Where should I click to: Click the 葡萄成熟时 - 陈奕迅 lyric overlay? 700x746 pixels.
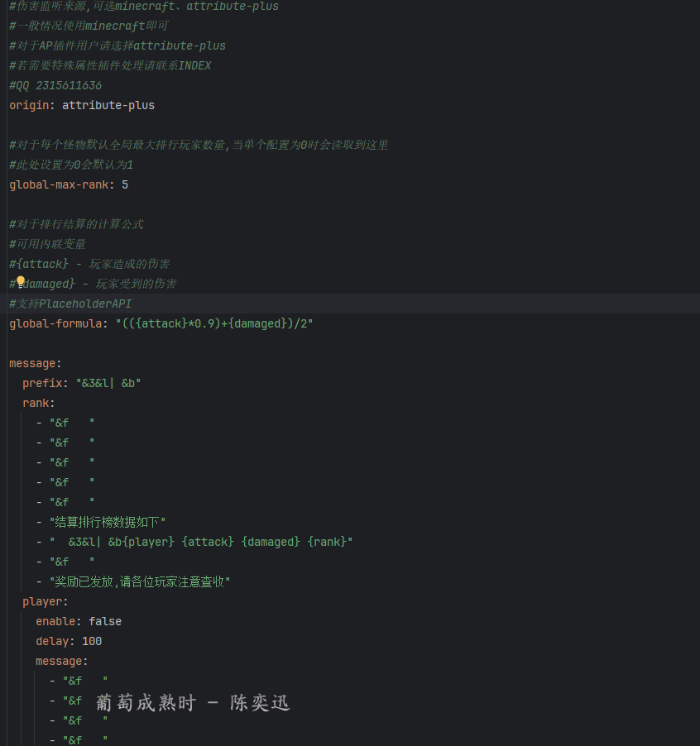193,703
